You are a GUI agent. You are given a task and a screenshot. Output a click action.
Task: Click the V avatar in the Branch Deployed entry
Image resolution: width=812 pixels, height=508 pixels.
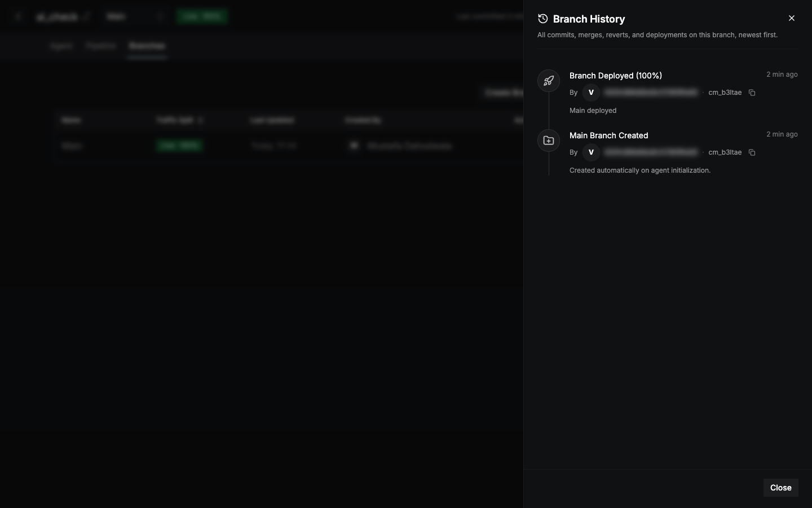591,93
